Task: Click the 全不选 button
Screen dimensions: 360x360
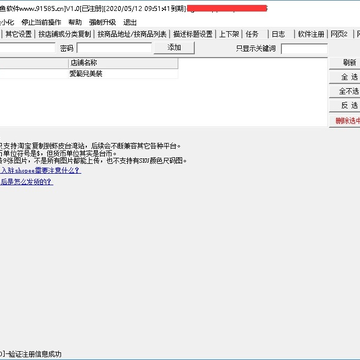Action: 345,91
